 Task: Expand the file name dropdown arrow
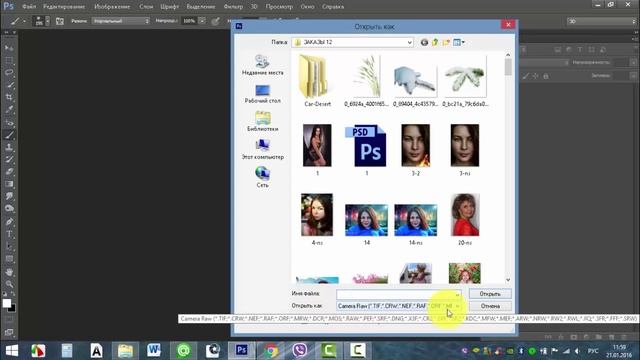point(458,294)
